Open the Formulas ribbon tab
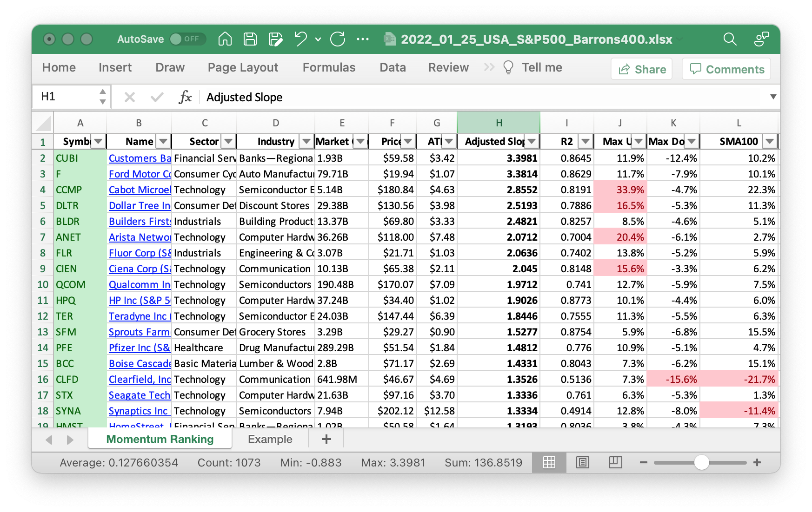Screen dimensions: 812x512 tap(329, 68)
